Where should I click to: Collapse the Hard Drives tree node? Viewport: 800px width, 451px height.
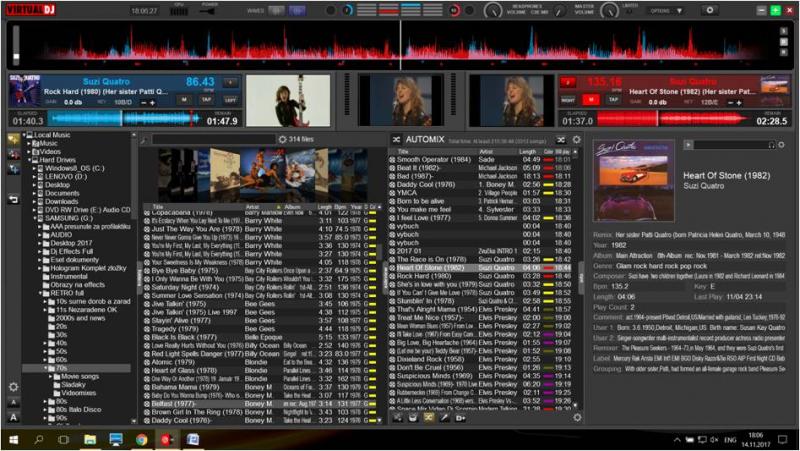point(29,160)
